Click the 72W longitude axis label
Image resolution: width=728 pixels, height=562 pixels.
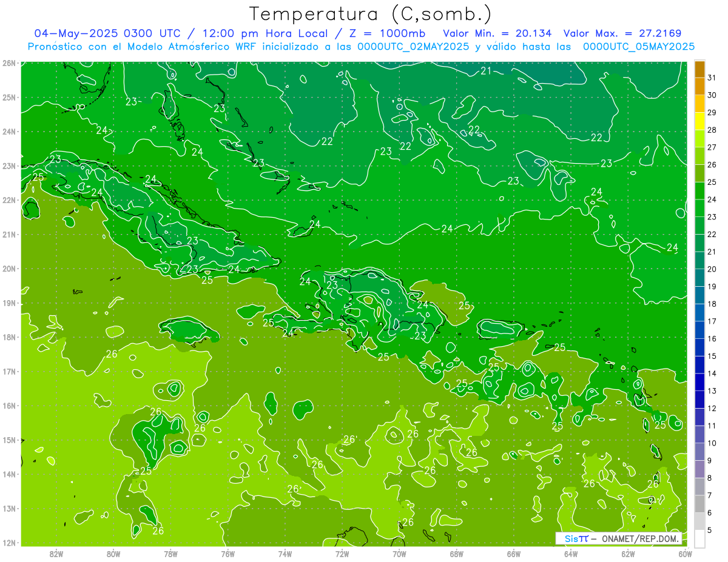point(342,554)
